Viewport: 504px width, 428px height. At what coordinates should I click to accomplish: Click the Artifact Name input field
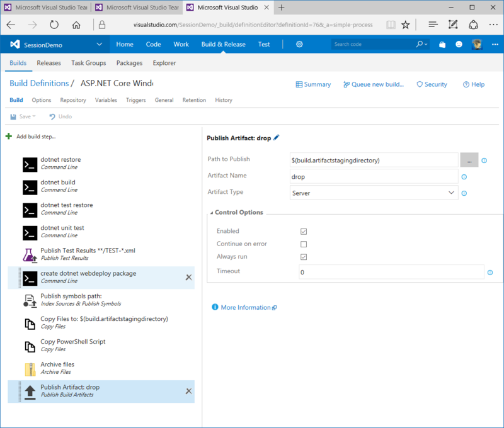(374, 177)
